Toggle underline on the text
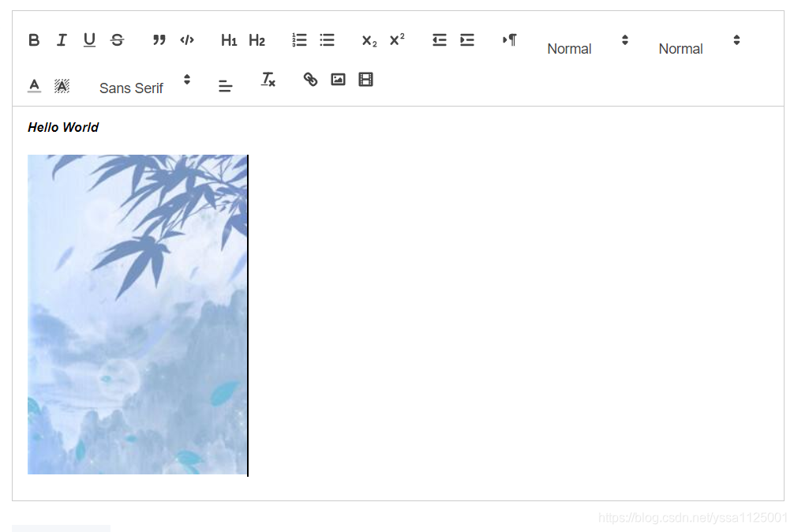794x532 pixels. [x=89, y=39]
